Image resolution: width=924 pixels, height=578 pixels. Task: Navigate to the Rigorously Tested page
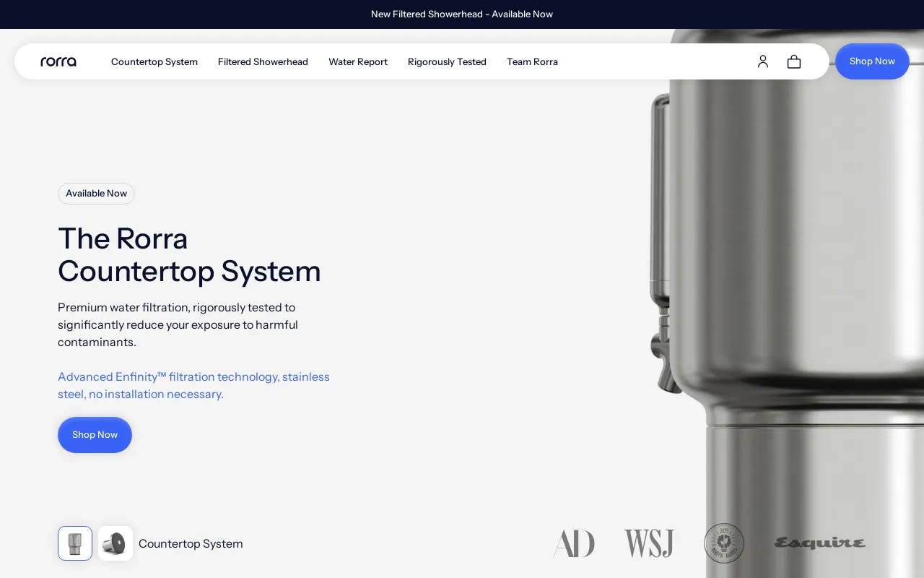[x=447, y=61]
